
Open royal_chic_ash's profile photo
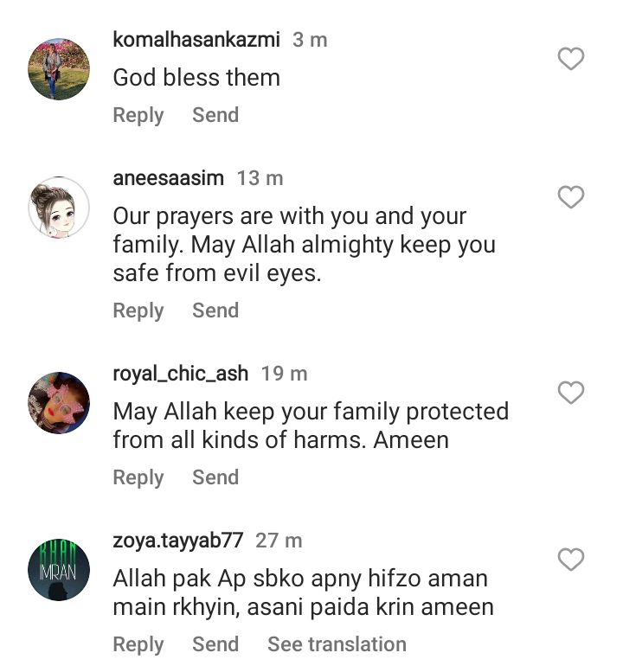pyautogui.click(x=59, y=403)
